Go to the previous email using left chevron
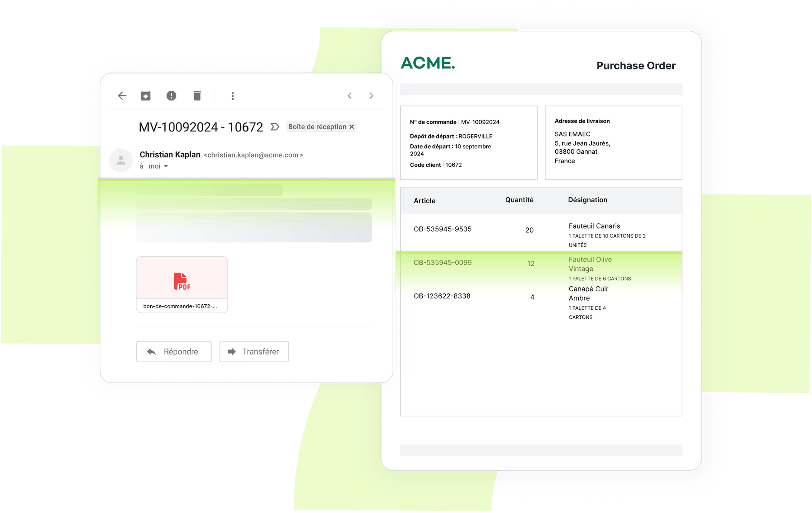 pos(350,96)
